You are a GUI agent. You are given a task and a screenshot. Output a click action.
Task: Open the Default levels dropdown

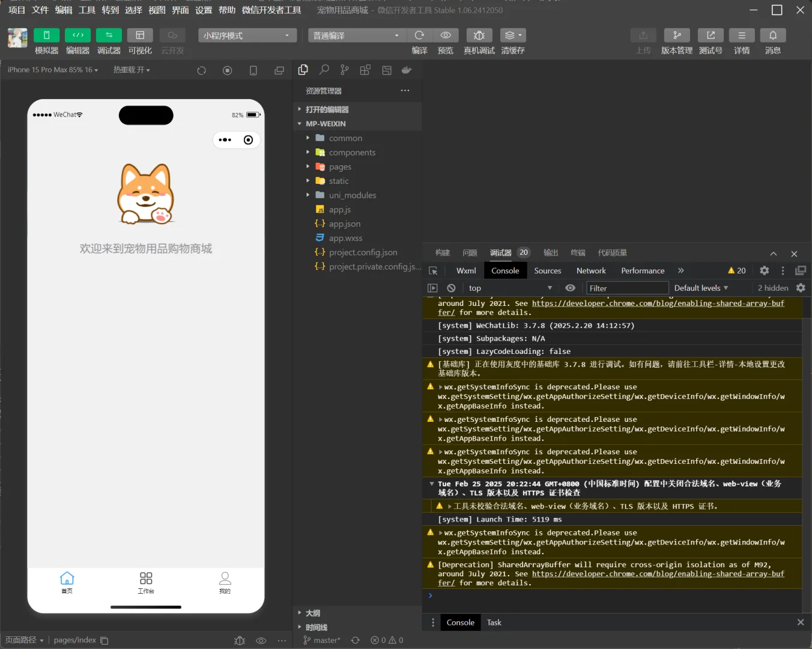[701, 288]
